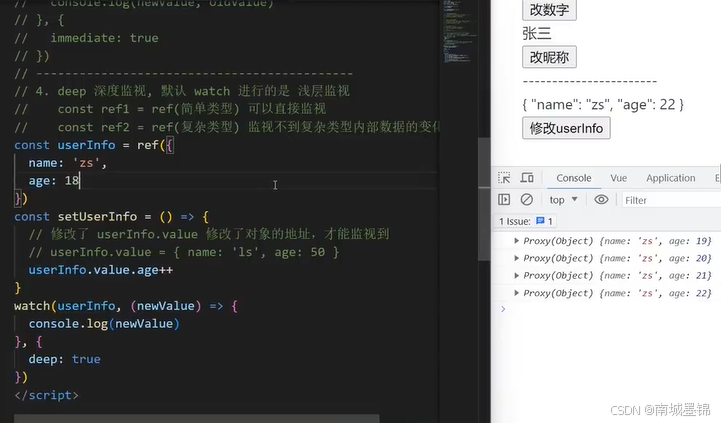This screenshot has height=423, width=721.
Task: Click the comment starting 4. deep
Action: click(182, 91)
